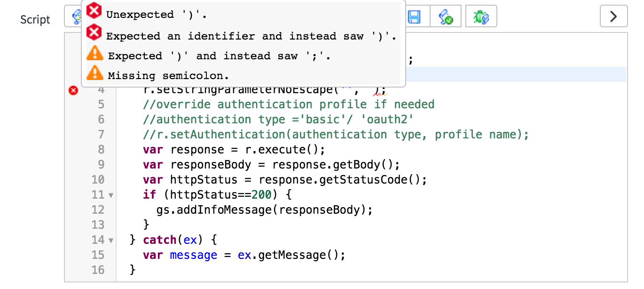Click line number 8 in the gutter
644x289 pixels.
pos(101,150)
